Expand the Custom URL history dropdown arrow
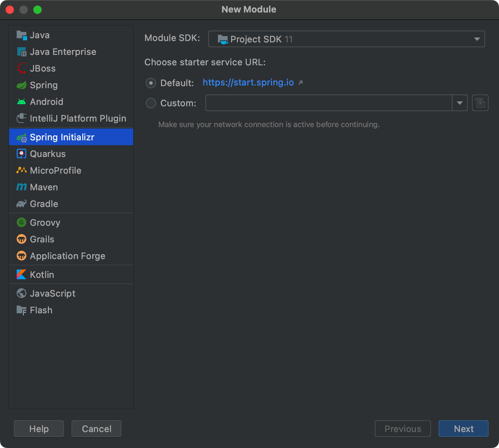This screenshot has height=448, width=499. click(460, 103)
